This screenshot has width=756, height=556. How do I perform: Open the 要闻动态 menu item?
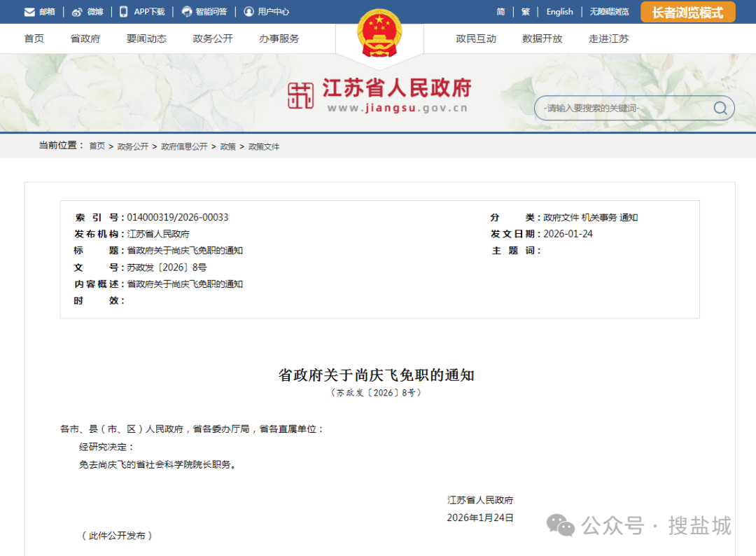[x=146, y=39]
